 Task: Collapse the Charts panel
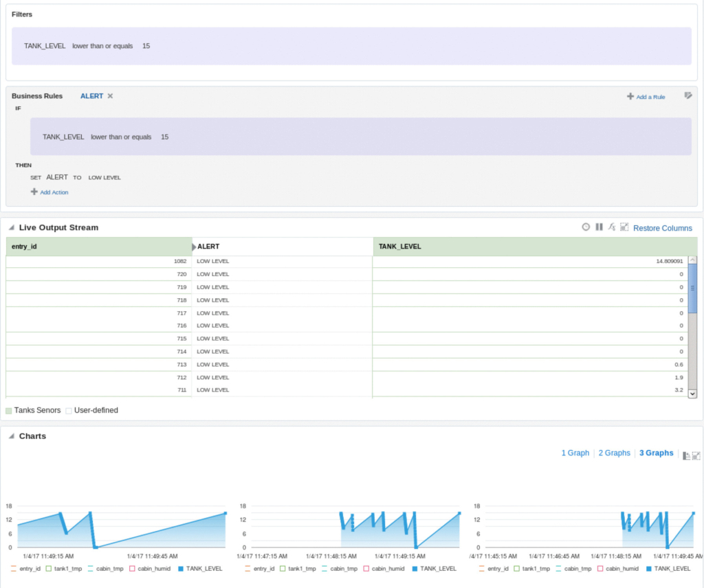[12, 436]
